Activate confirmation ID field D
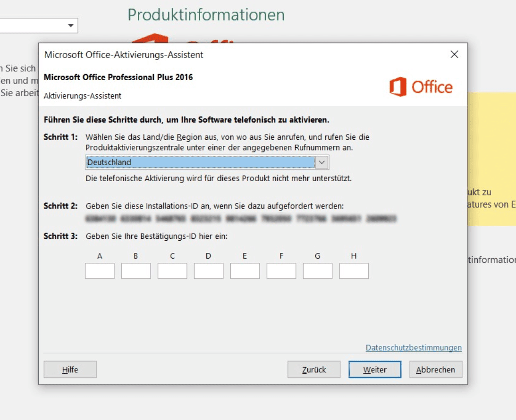This screenshot has height=420, width=516. [x=209, y=271]
